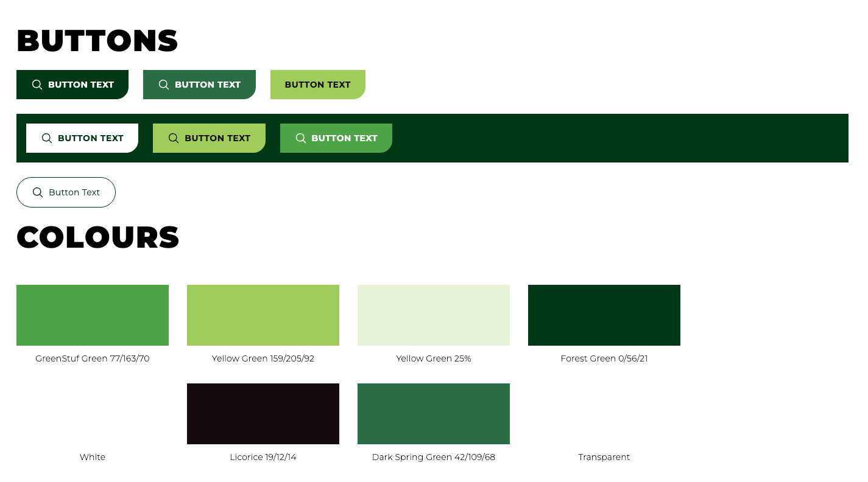This screenshot has height=482, width=868.
Task: Click search icon in outlined pill button
Action: click(38, 192)
